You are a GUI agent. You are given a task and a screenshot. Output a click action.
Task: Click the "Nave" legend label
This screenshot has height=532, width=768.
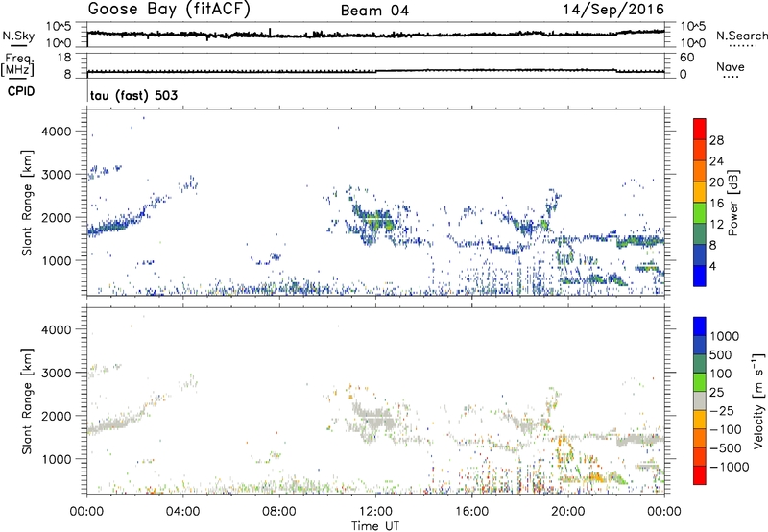pos(731,67)
